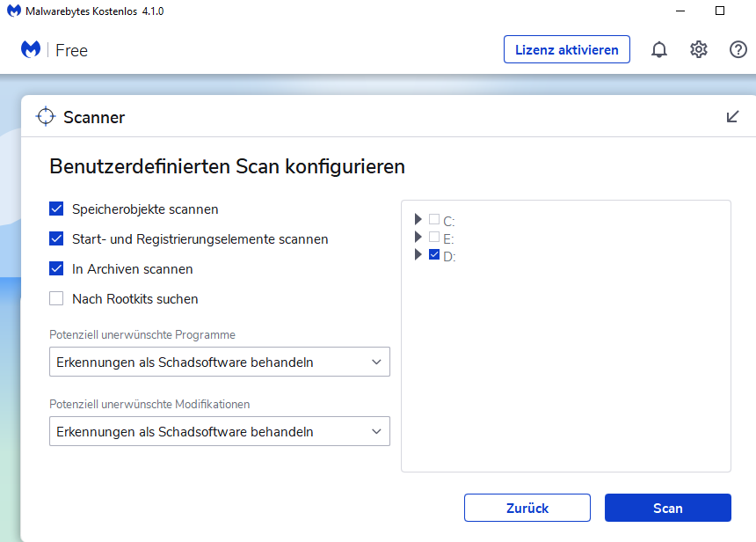Start the custom scan with Scan button

(x=668, y=508)
